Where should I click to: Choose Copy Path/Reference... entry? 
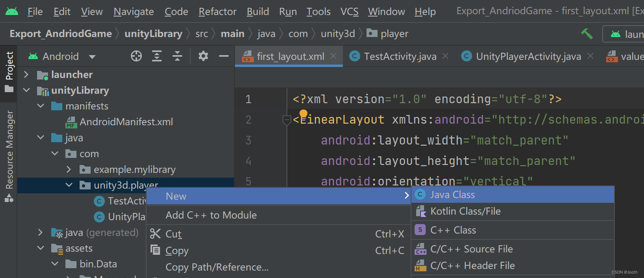coord(279,267)
